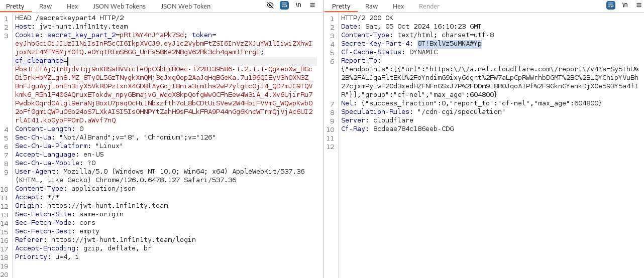Click the HEAD /secretkeypart4 request line
644x278 pixels.
[x=69, y=19]
